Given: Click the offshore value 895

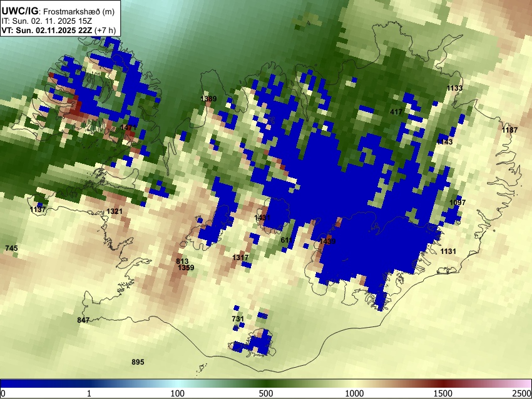Looking at the screenshot, I should (x=138, y=362).
